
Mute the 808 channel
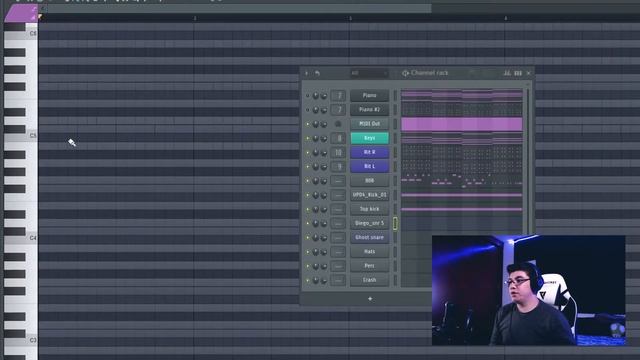(308, 181)
